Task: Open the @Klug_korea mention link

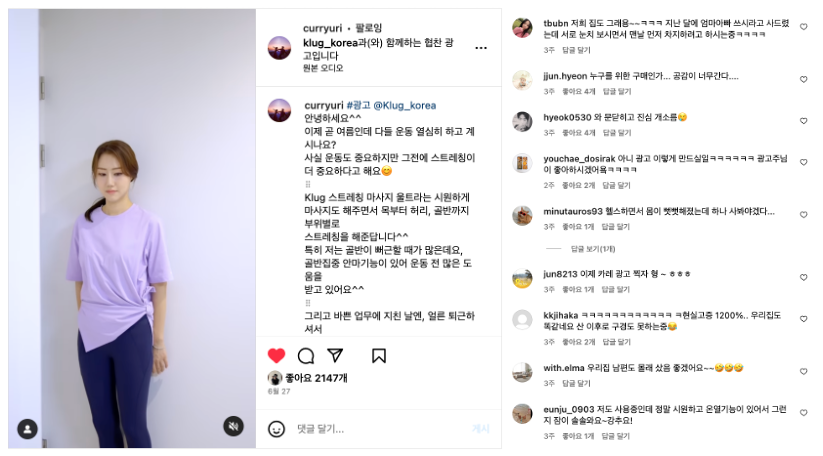Action: 404,105
